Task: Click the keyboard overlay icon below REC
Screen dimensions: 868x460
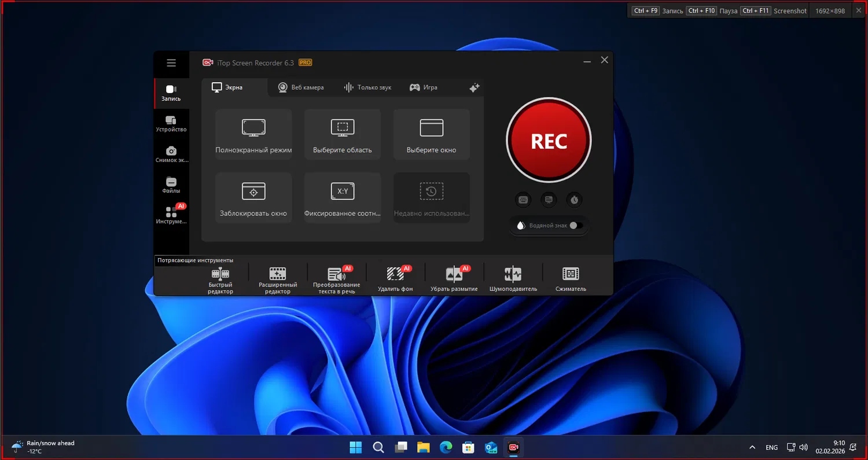Action: pos(523,199)
